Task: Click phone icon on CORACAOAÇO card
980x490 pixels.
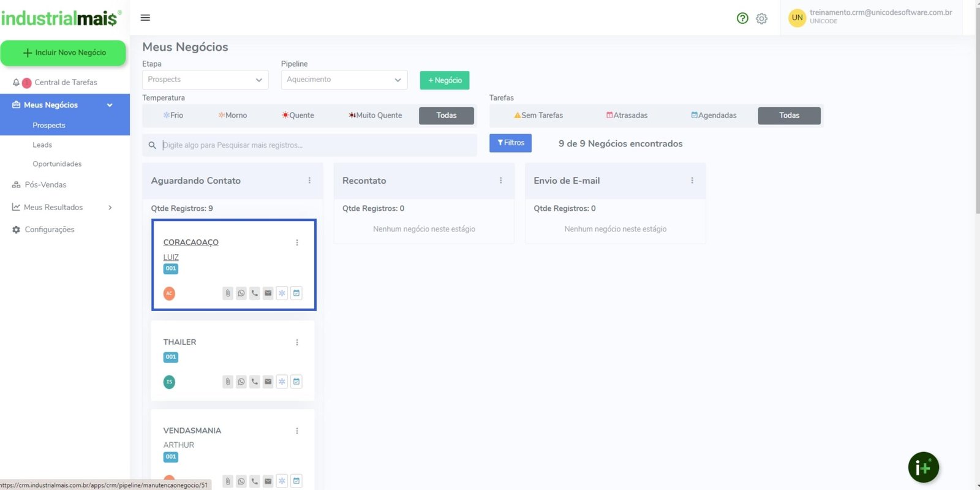Action: pos(255,293)
